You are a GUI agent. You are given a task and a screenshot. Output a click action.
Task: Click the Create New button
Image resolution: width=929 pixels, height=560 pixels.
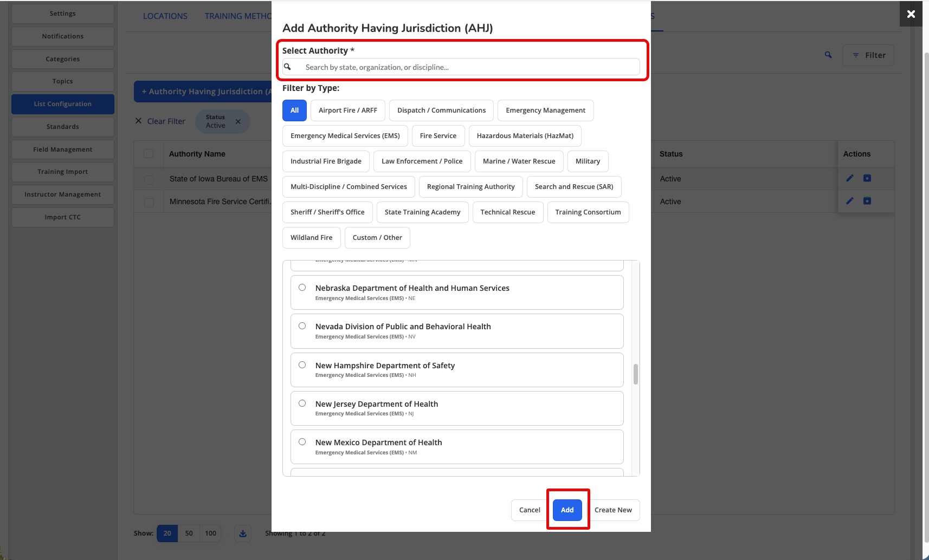[x=613, y=510]
